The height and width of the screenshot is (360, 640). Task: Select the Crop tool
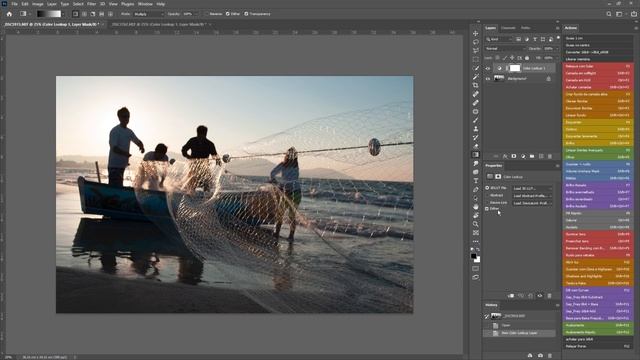(x=476, y=85)
